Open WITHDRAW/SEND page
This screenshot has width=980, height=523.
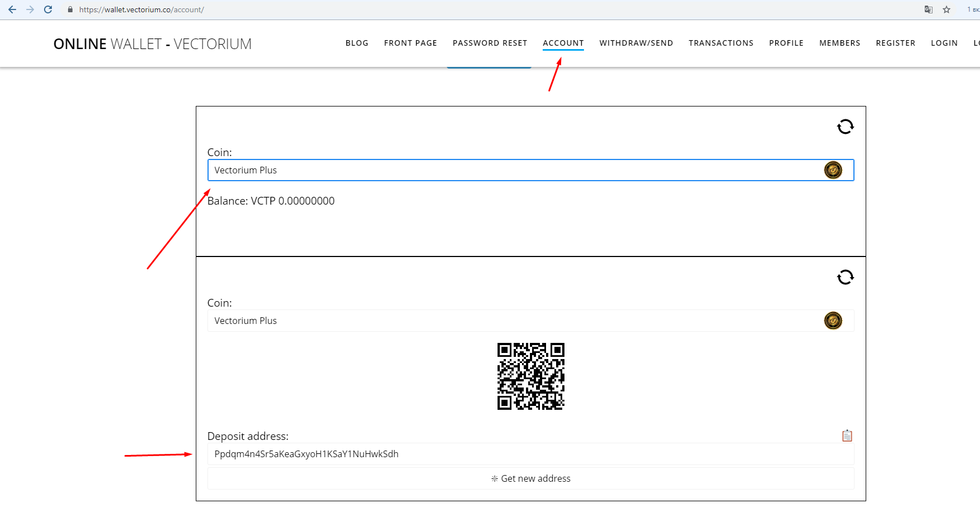point(636,43)
